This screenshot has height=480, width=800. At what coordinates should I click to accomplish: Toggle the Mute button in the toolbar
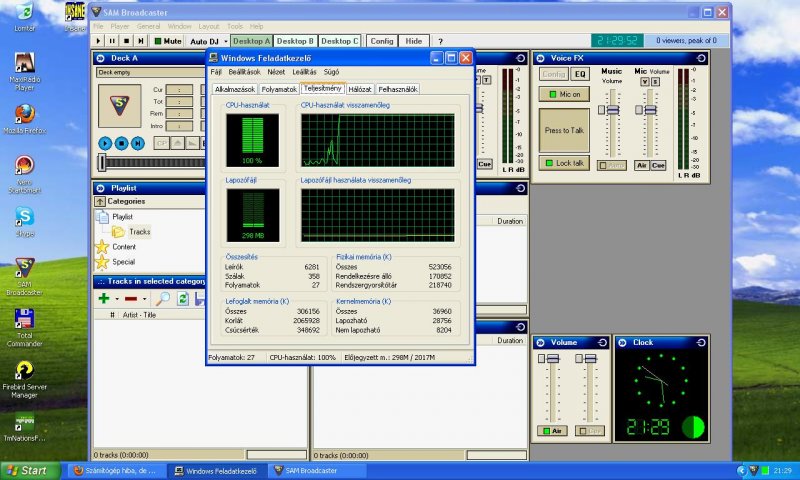tap(167, 41)
